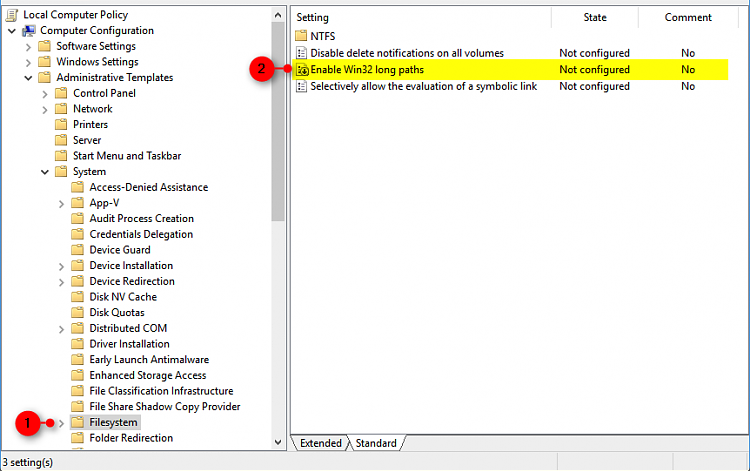Select 'Disable delete notifications on all volumes'

tap(407, 53)
